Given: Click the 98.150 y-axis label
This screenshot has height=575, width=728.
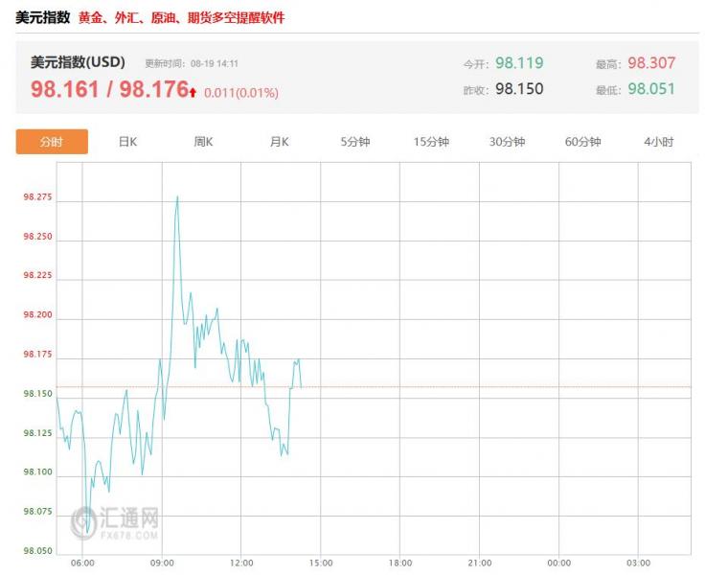Looking at the screenshot, I should 38,394.
